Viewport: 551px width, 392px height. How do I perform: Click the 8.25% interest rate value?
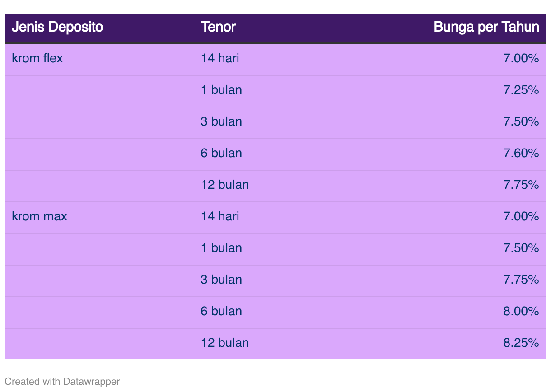coord(521,343)
